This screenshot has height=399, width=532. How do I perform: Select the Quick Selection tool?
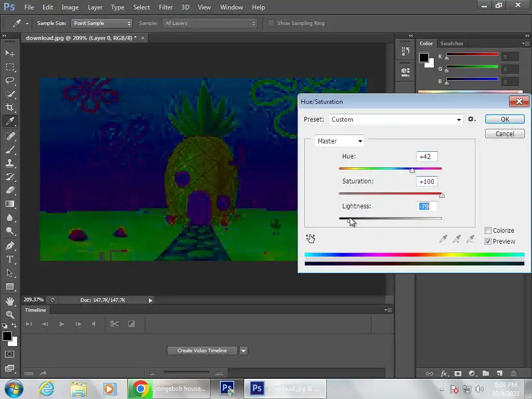click(10, 94)
